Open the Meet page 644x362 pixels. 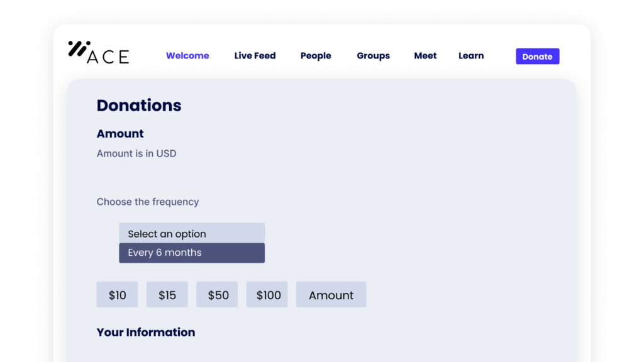[x=425, y=55]
